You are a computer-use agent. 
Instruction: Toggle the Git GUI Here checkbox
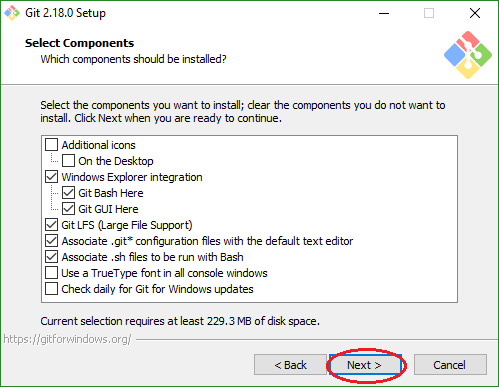tap(68, 209)
